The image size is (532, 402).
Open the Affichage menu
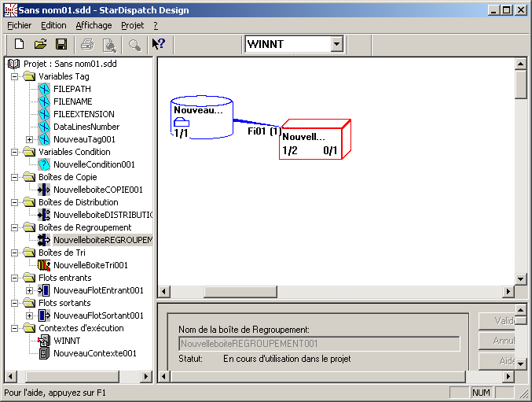click(94, 25)
